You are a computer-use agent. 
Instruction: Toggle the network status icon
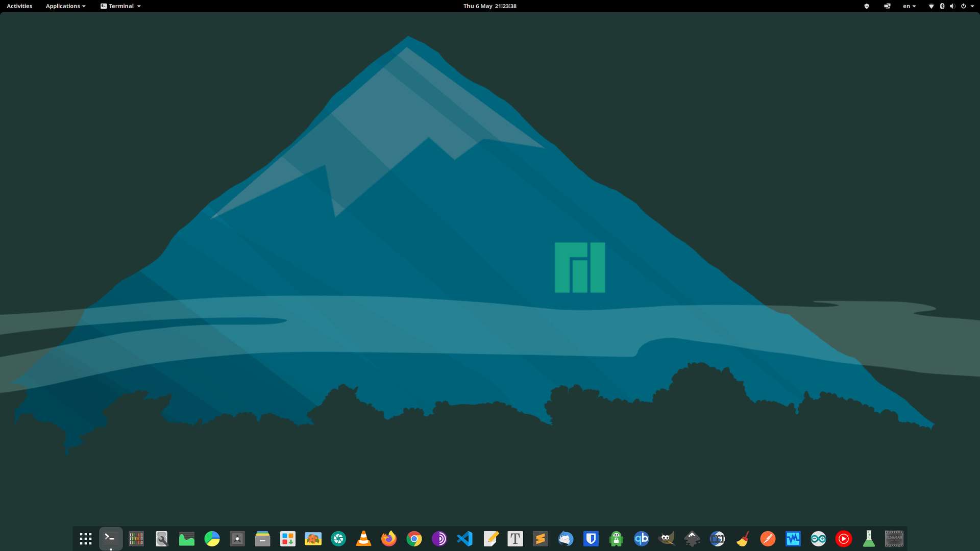[930, 6]
